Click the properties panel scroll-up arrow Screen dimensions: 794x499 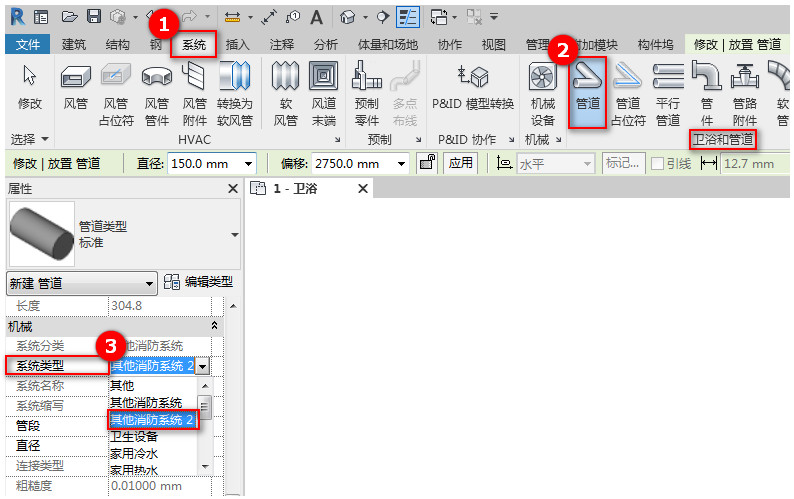(x=233, y=306)
